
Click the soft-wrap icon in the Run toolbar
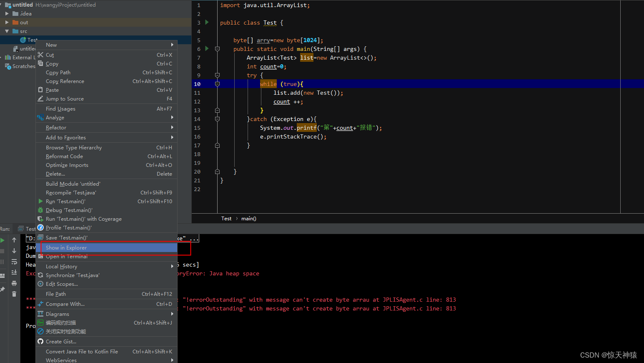click(14, 262)
